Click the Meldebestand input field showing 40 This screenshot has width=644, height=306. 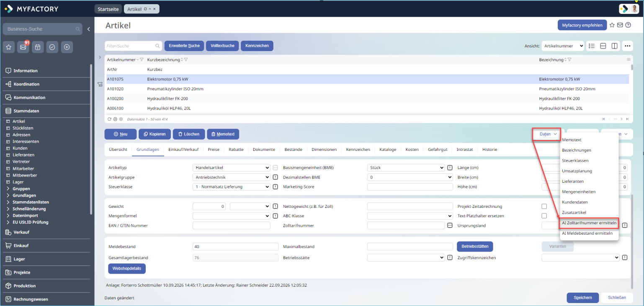tap(235, 247)
